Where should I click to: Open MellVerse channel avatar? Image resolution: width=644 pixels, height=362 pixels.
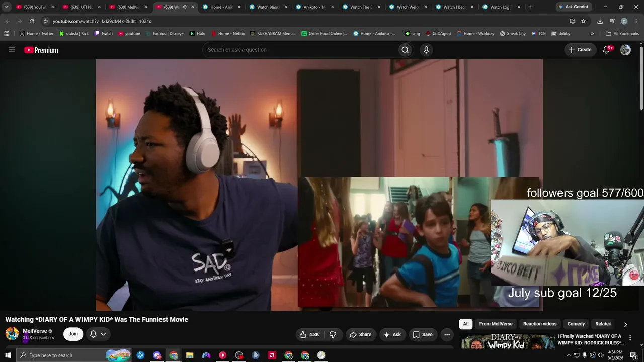pyautogui.click(x=12, y=334)
